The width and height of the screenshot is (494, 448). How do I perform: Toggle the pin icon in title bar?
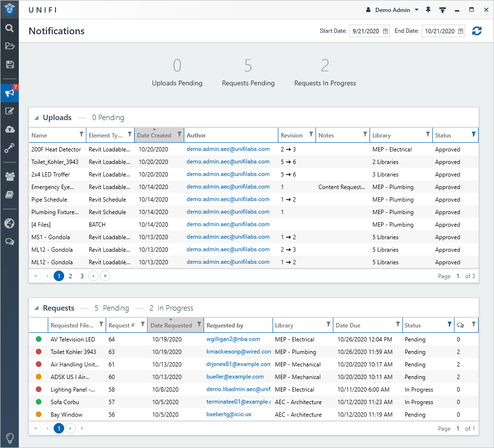coord(428,10)
